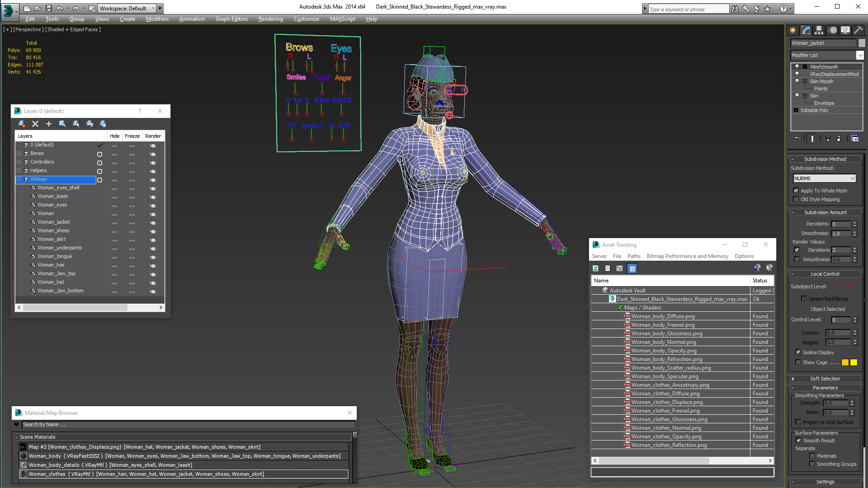Select the Asset Tracking table view icon
The height and width of the screenshot is (488, 868).
click(632, 268)
